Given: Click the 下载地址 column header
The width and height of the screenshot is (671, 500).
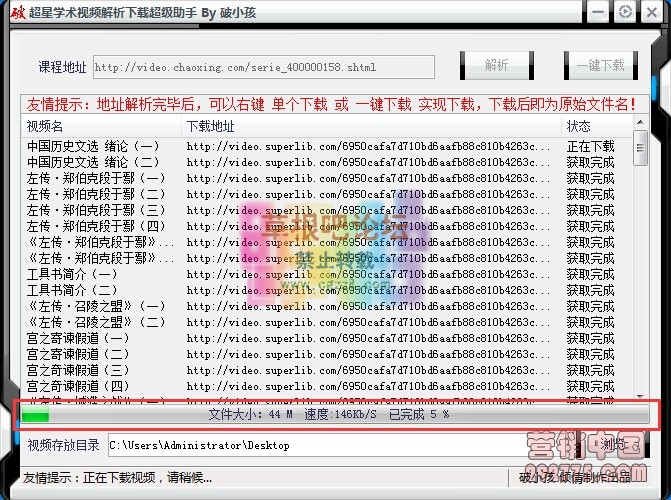Looking at the screenshot, I should click(371, 126).
